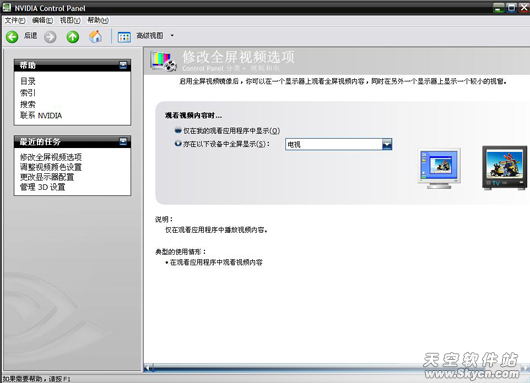
Task: Click the advanced view grid icon
Action: (124, 37)
